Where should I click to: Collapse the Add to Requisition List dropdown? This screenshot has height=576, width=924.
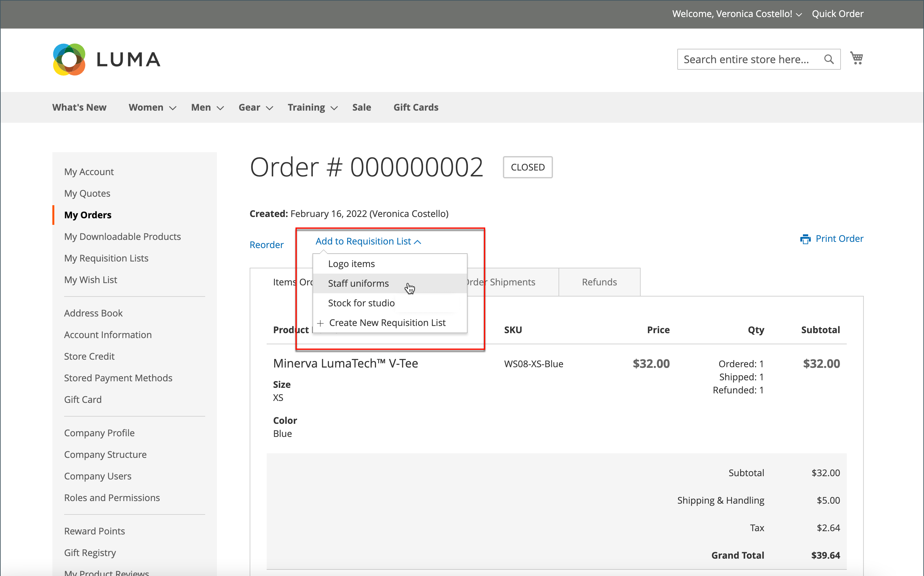pyautogui.click(x=368, y=242)
